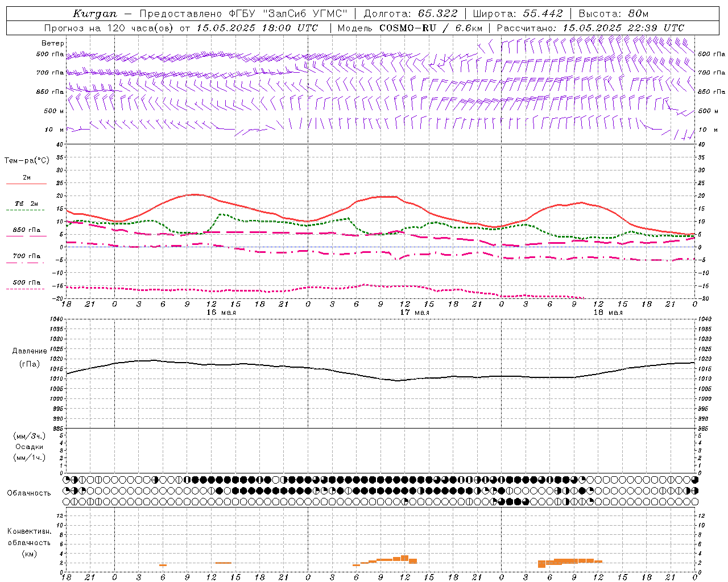Screen dimensions: 728x582
Task: Select the Широта: 55.442 header field
Action: 518,14
